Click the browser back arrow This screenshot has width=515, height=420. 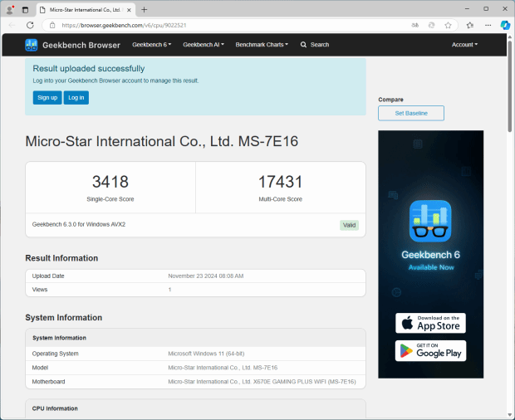click(12, 25)
